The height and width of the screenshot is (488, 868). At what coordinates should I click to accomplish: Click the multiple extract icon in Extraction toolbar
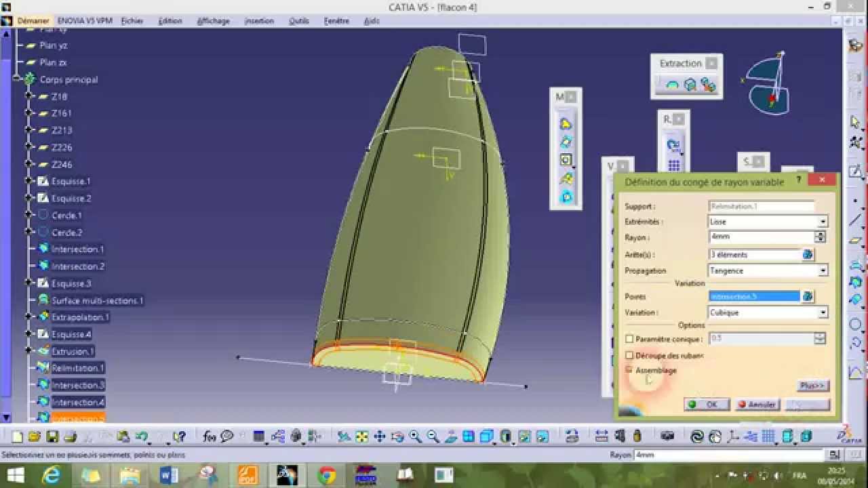tap(708, 85)
